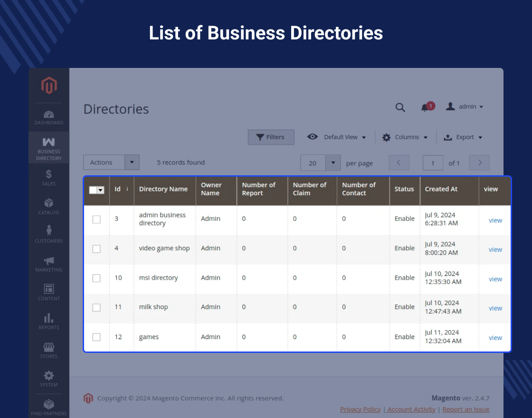Screen dimensions: 532x418
Task: View the admin business directory entry
Action: coord(495,220)
